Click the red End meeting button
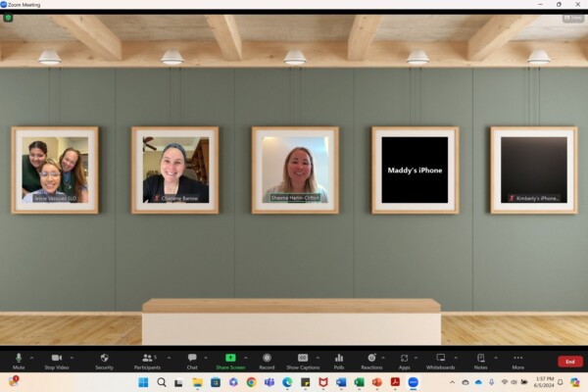The image size is (588, 392). (x=569, y=362)
